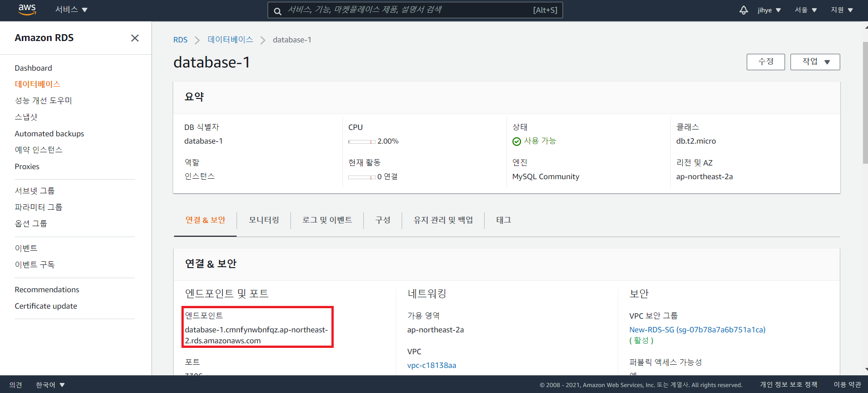Open Dashboard in the sidebar
The image size is (868, 393).
tap(33, 68)
